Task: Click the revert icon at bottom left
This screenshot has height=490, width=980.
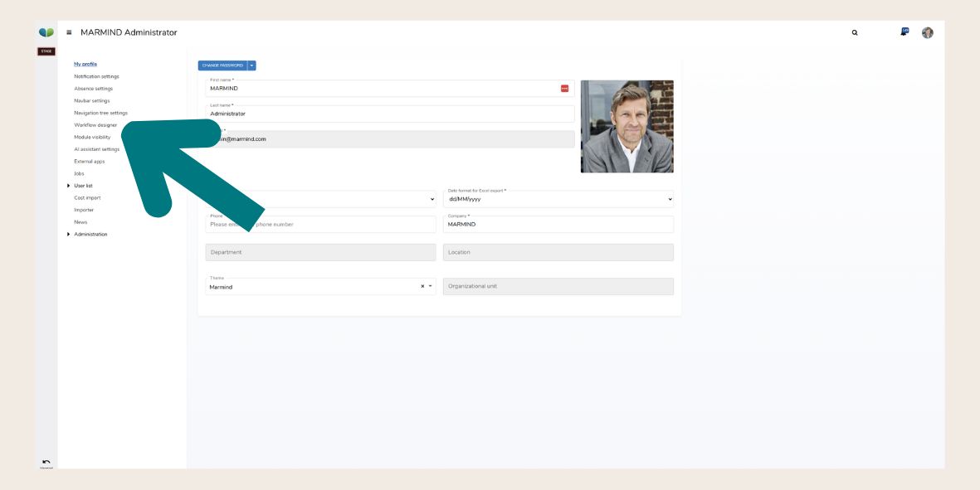Action: pyautogui.click(x=47, y=462)
